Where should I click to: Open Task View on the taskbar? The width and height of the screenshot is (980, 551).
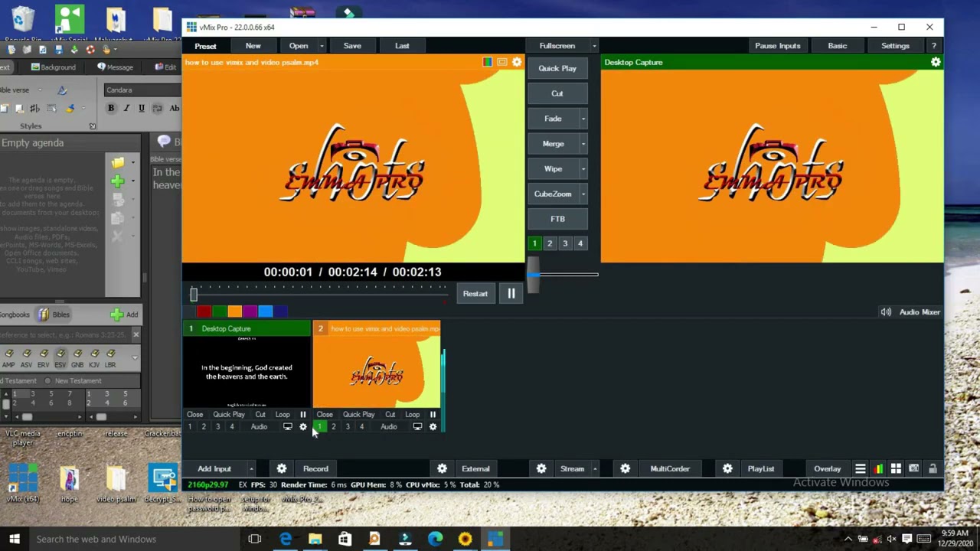pos(255,539)
